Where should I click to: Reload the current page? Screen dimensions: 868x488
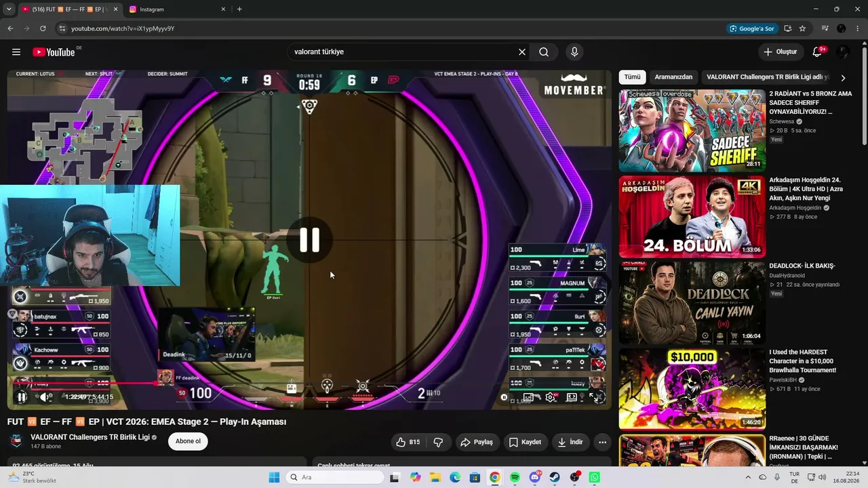(x=43, y=28)
